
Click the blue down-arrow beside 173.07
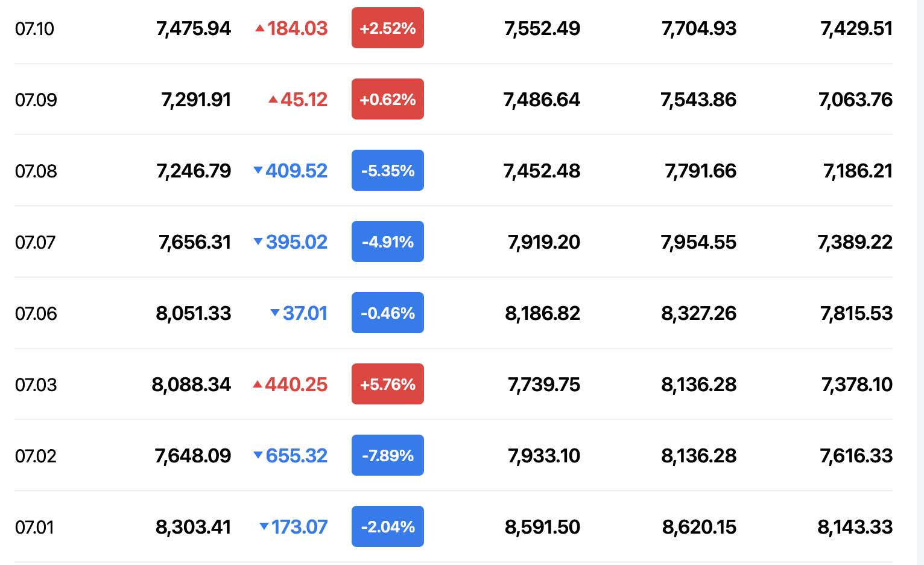pyautogui.click(x=264, y=526)
